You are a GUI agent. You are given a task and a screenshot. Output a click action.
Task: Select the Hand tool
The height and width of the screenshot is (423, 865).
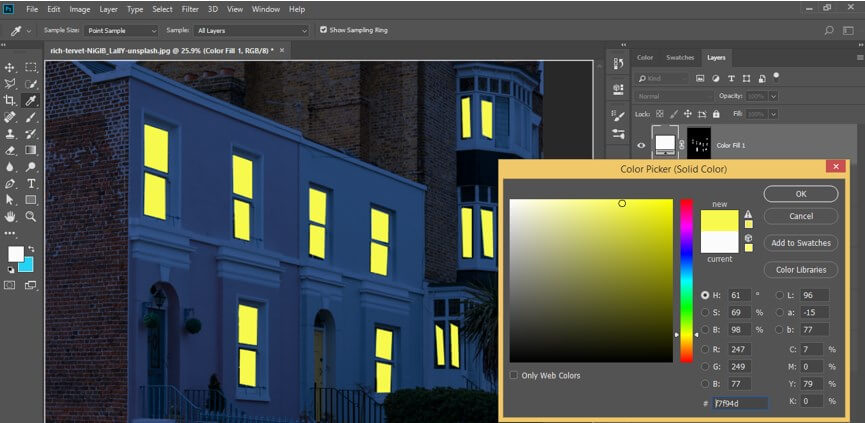pyautogui.click(x=9, y=217)
